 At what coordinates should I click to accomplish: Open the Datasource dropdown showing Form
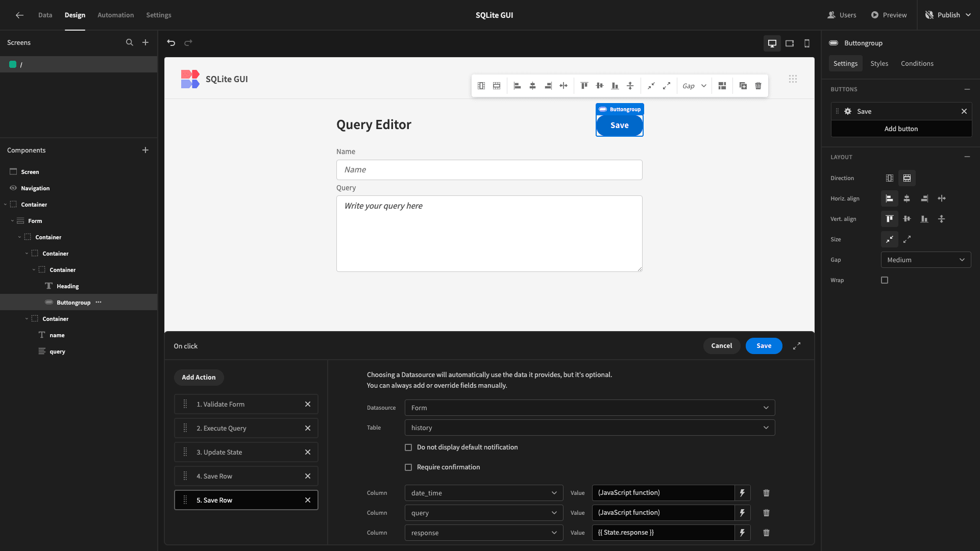(x=590, y=408)
